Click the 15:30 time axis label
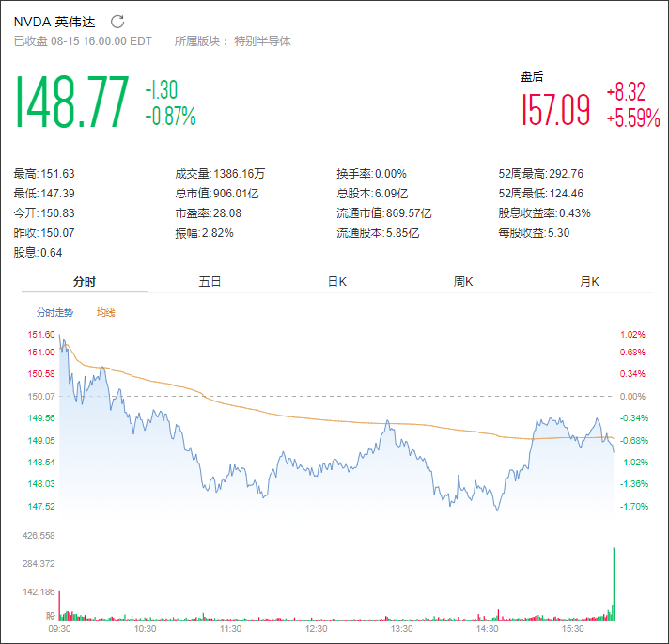The height and width of the screenshot is (644, 669). tap(572, 629)
